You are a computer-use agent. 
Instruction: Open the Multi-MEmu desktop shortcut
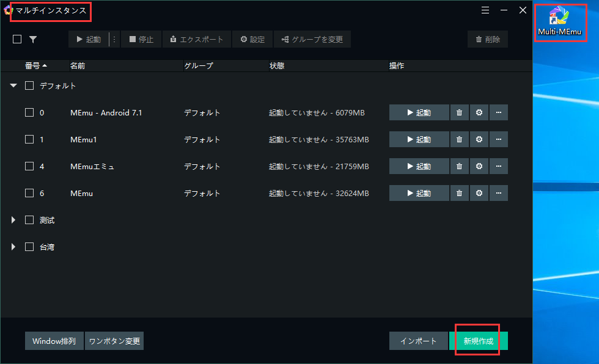point(560,21)
